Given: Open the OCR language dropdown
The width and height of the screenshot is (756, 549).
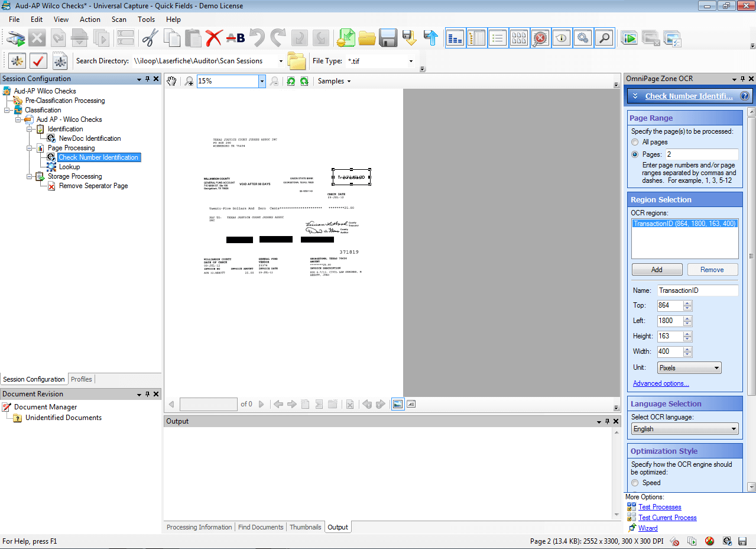Looking at the screenshot, I should [684, 429].
